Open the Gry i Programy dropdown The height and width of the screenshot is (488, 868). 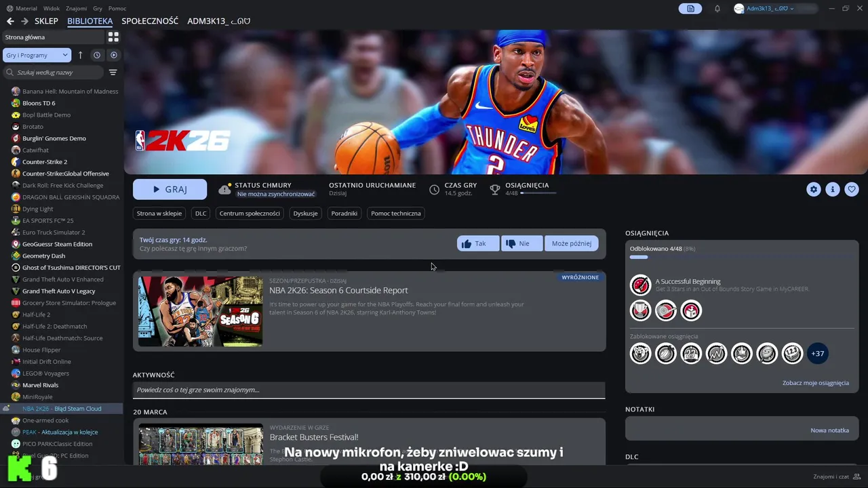(x=37, y=55)
